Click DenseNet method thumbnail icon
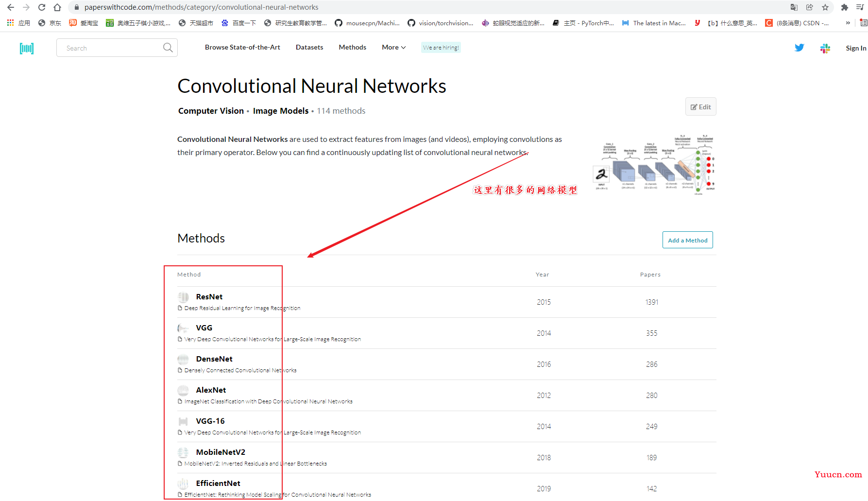Screen dimensions: 868x501 point(183,359)
